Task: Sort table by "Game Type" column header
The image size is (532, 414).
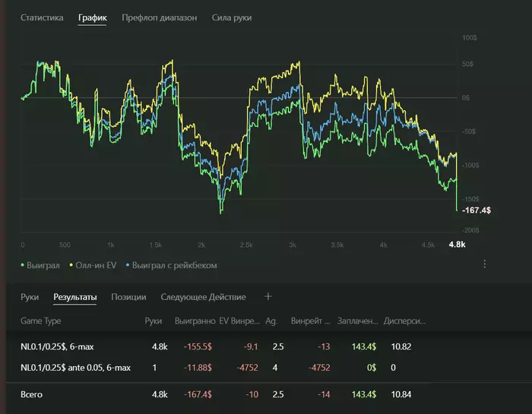Action: tap(40, 321)
